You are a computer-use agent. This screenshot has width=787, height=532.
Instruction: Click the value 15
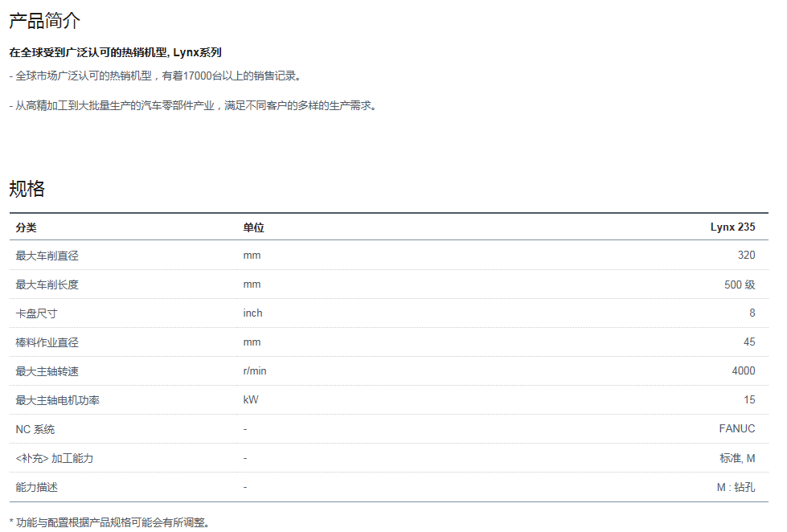pos(749,400)
